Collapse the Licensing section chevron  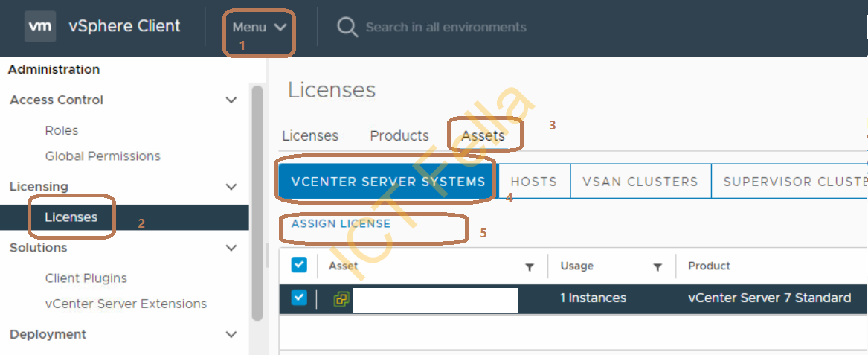click(231, 187)
